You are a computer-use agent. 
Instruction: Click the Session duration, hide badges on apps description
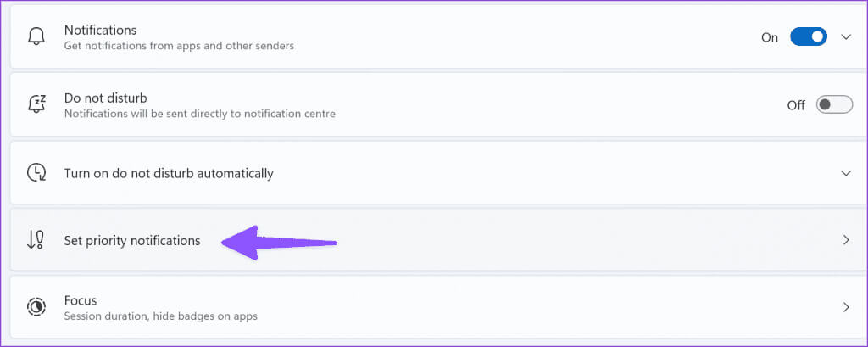pyautogui.click(x=160, y=317)
